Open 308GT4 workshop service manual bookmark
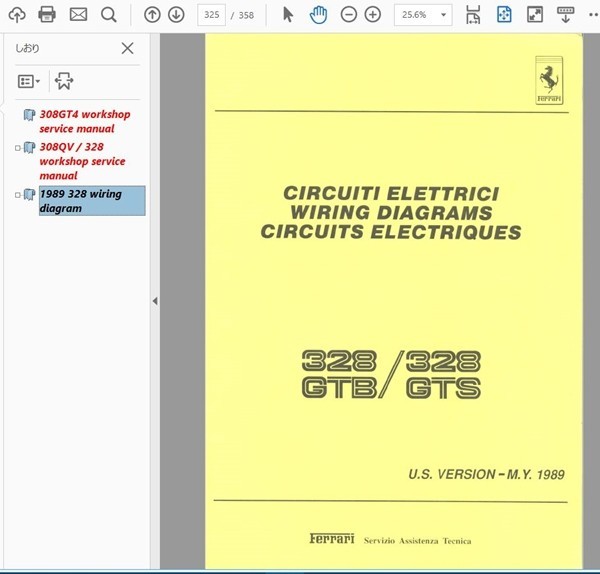Screen dimensions: 600x574 coord(85,121)
